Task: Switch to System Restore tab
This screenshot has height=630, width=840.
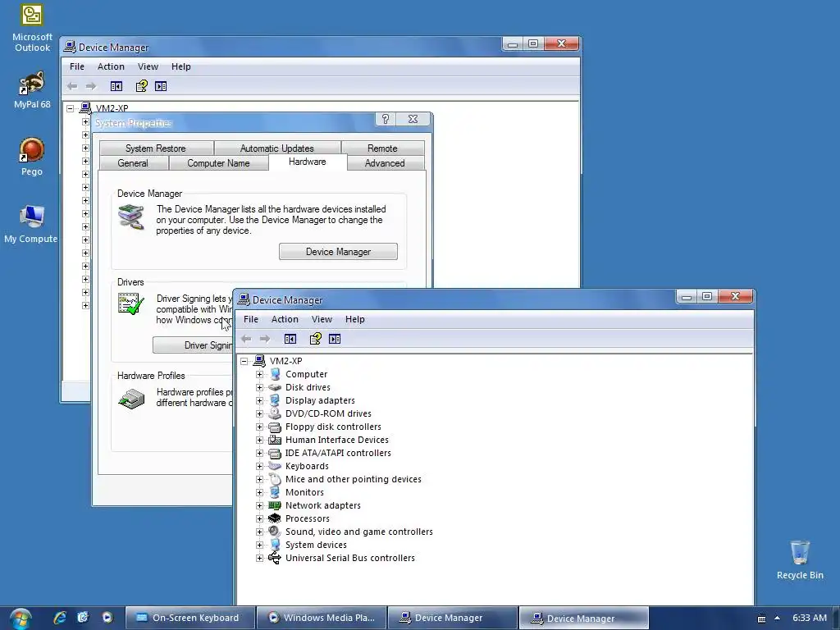Action: click(x=156, y=148)
